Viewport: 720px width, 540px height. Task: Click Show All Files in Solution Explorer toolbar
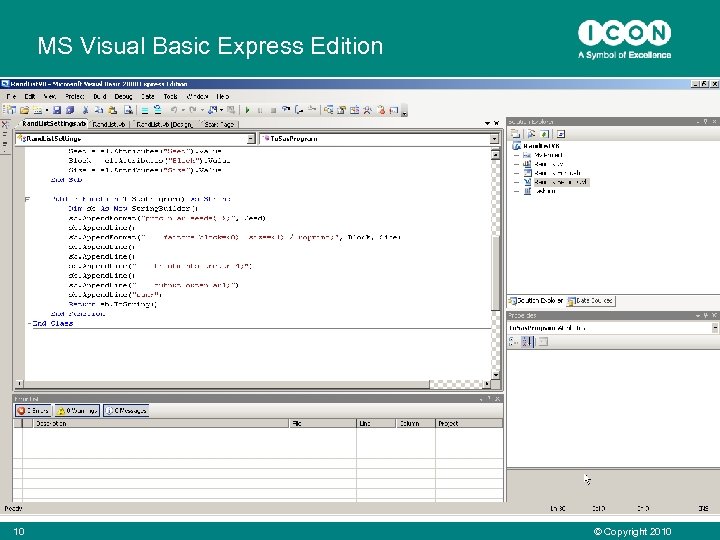[x=532, y=134]
